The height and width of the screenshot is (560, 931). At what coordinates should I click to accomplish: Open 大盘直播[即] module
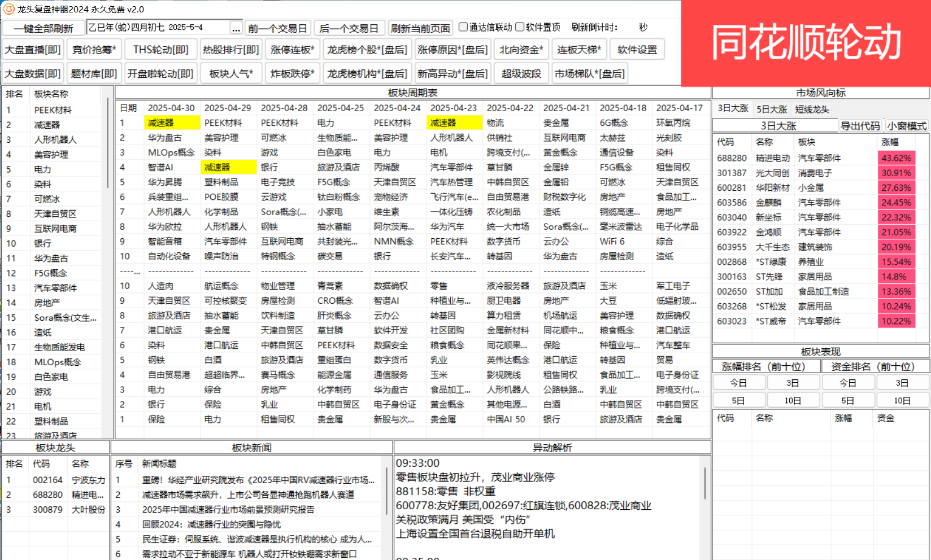tap(33, 50)
